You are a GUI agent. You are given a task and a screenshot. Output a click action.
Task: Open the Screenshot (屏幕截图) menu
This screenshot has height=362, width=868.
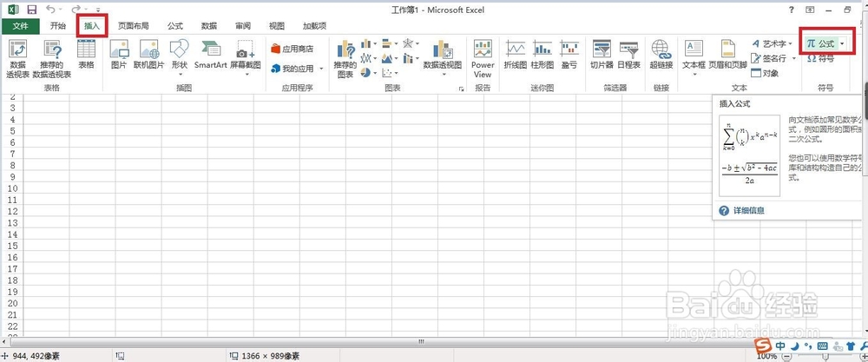[x=246, y=57]
